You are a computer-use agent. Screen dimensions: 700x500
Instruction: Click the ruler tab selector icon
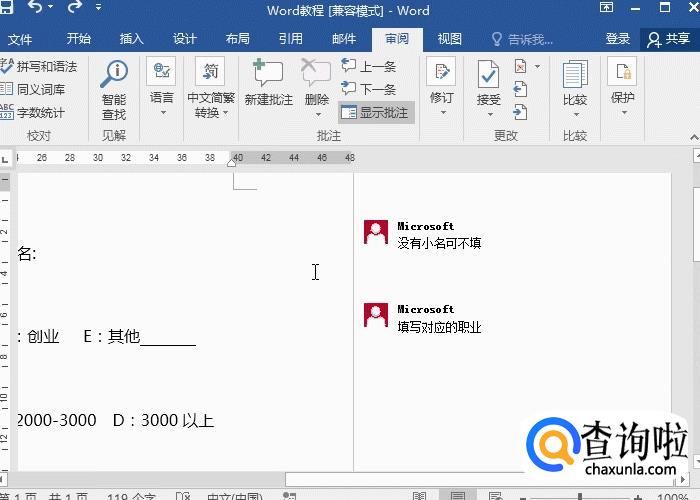5,158
